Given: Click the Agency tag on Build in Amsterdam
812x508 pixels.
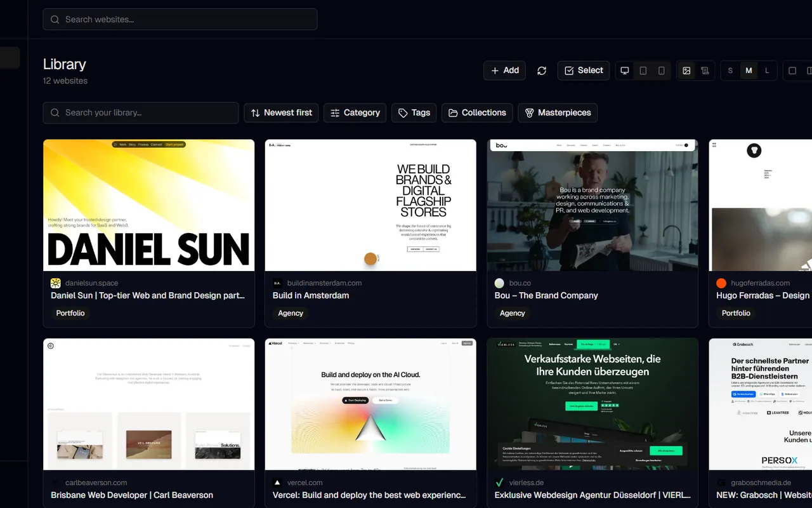Looking at the screenshot, I should (291, 313).
